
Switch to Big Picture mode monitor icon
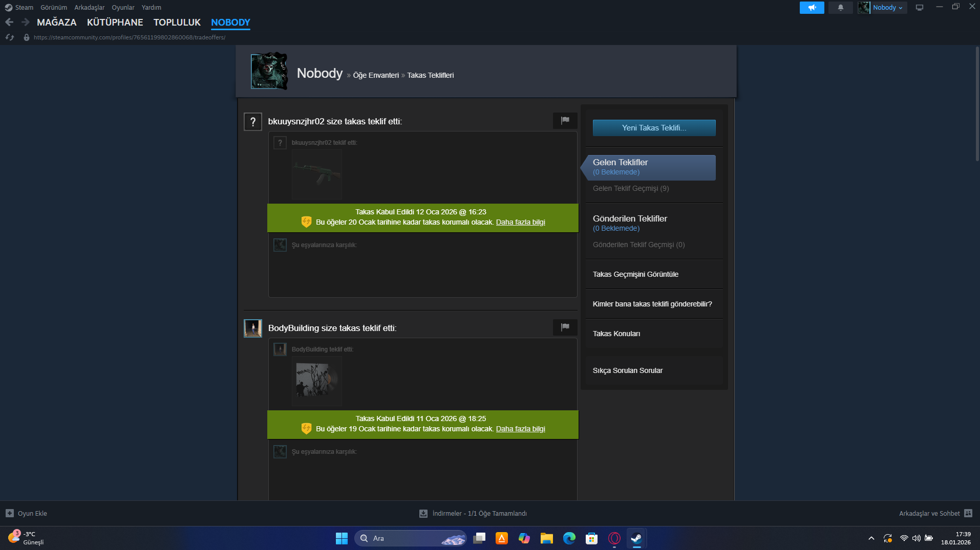click(x=920, y=8)
